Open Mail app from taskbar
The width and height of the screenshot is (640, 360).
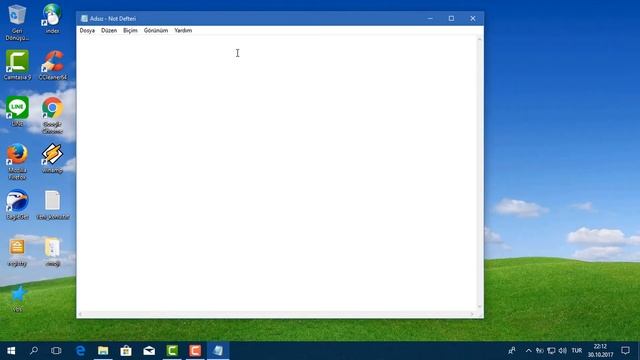[149, 351]
